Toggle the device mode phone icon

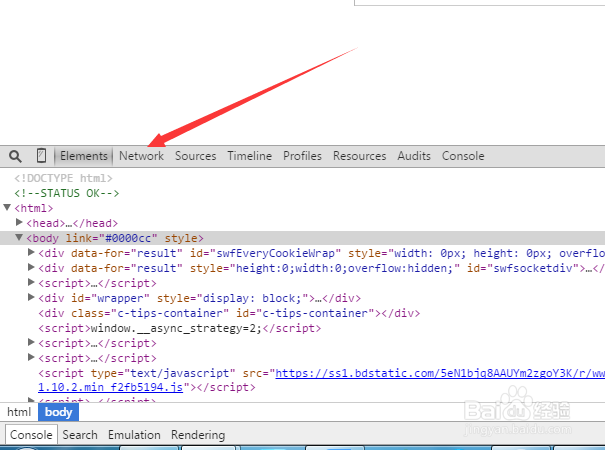pos(41,156)
